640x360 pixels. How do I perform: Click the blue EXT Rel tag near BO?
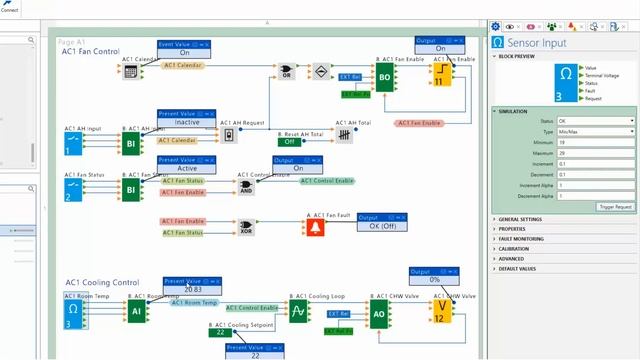coord(350,77)
